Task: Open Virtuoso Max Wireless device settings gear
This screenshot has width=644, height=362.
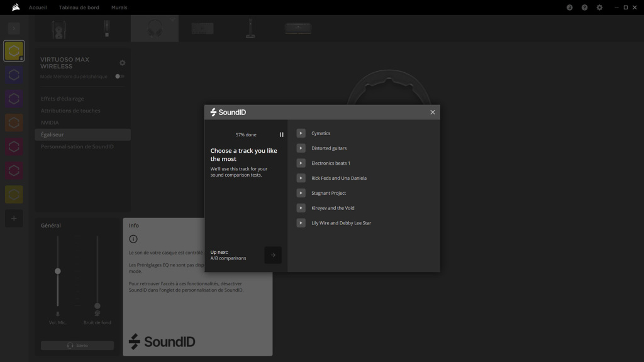Action: tap(123, 63)
